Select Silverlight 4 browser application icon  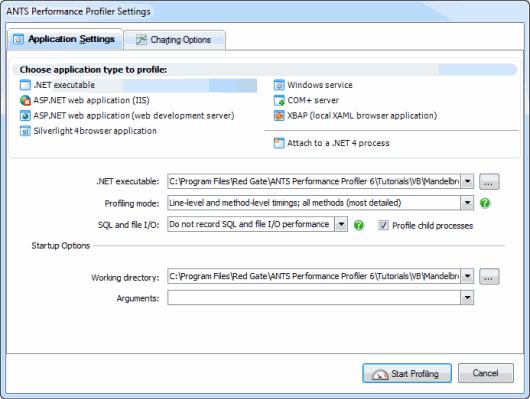click(25, 131)
